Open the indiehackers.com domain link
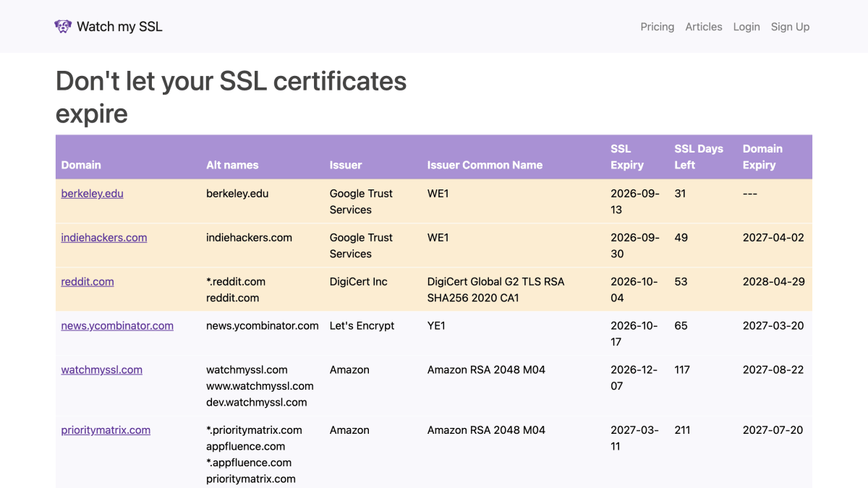 point(104,238)
